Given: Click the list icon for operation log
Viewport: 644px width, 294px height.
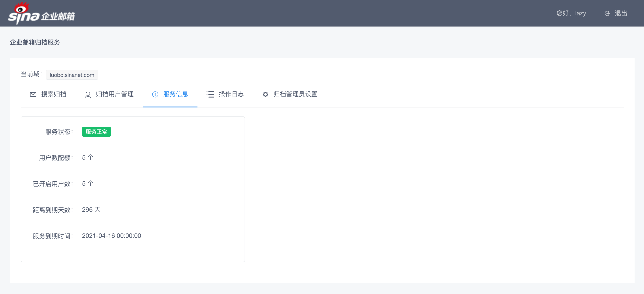Looking at the screenshot, I should point(210,94).
